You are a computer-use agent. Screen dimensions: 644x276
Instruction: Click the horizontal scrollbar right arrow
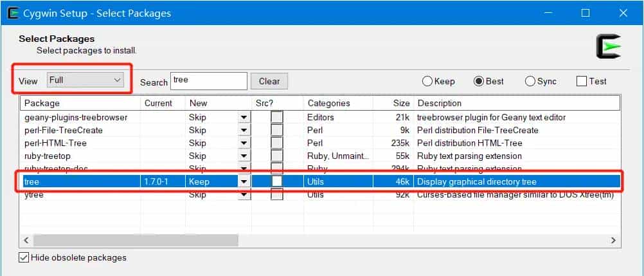(613, 240)
